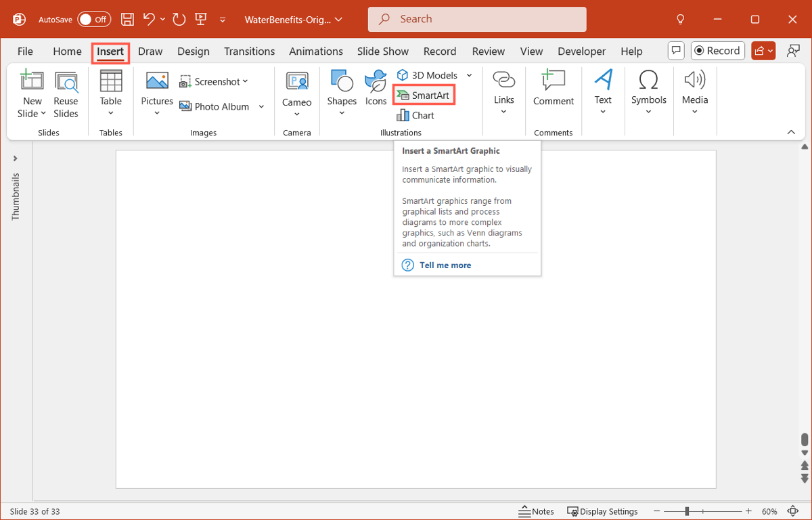The height and width of the screenshot is (520, 812).
Task: Click the Save icon in title bar
Action: click(x=127, y=20)
